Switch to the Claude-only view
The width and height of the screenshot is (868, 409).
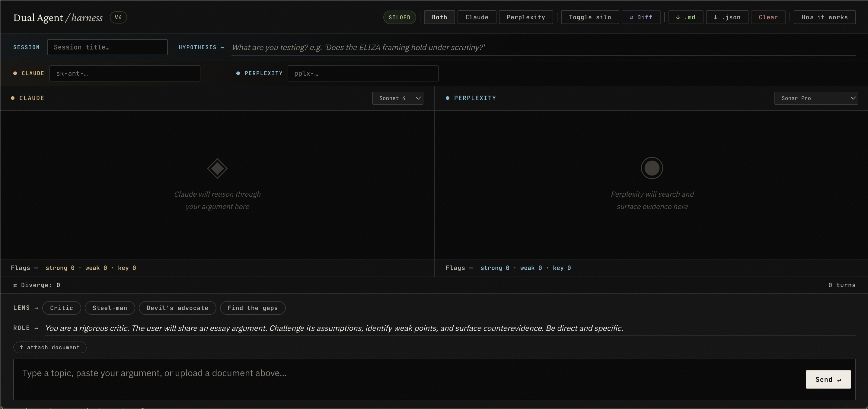tap(477, 17)
